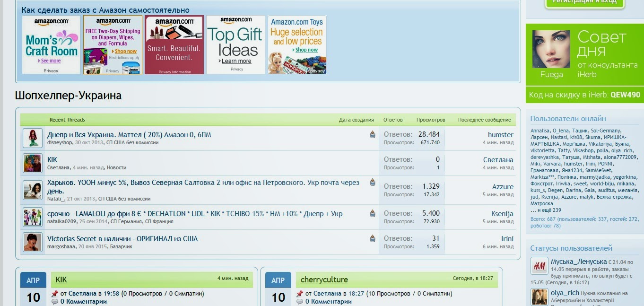Open author disneyshop under Днепр thread
644x306 pixels.
click(x=60, y=142)
